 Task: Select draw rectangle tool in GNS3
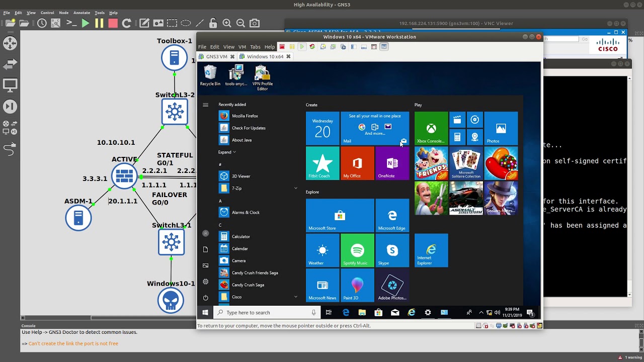[172, 23]
